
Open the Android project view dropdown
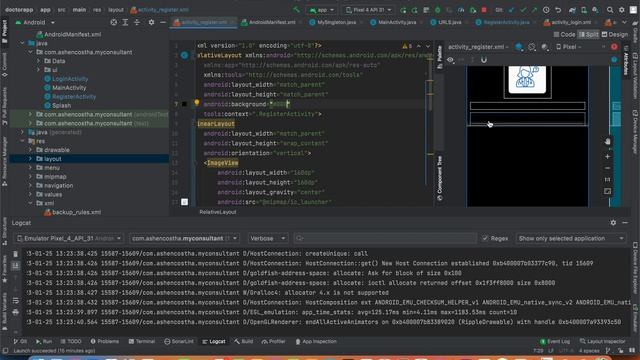pyautogui.click(x=35, y=22)
